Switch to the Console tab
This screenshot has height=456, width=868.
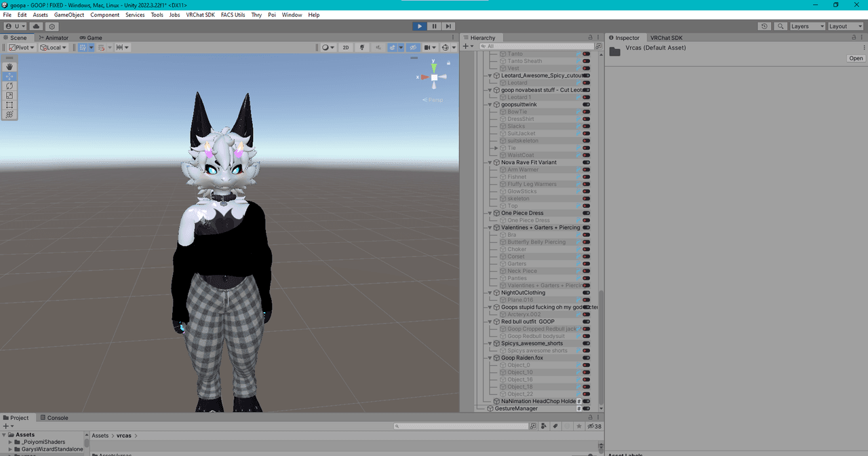tap(54, 418)
